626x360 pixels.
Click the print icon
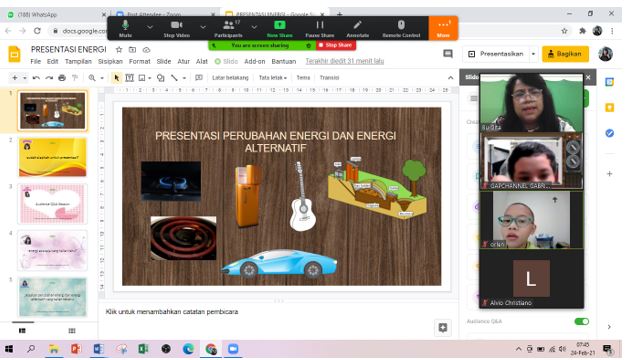pyautogui.click(x=62, y=78)
